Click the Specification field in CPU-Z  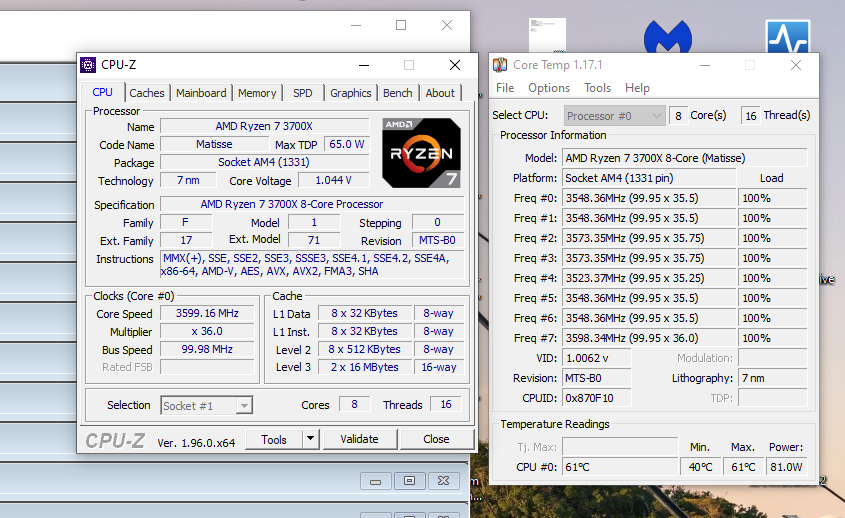pyautogui.click(x=313, y=204)
